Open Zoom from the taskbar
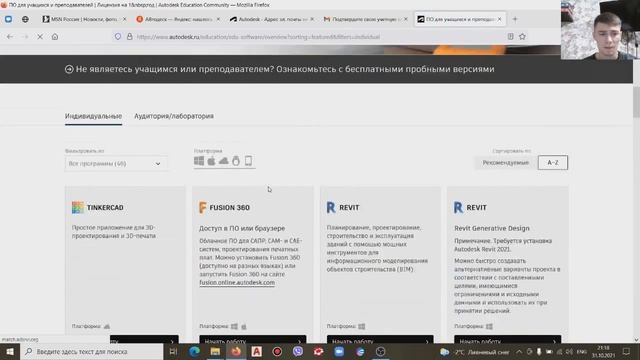Viewport: 640px width, 360px height. pyautogui.click(x=339, y=351)
